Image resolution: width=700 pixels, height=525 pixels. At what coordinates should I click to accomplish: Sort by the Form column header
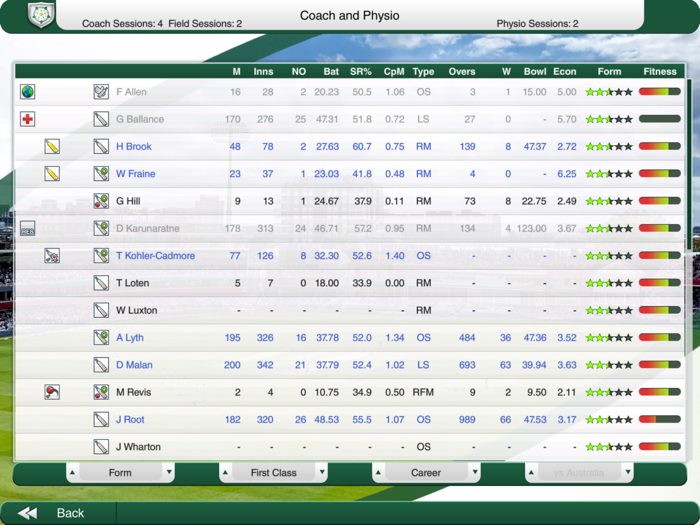point(609,71)
